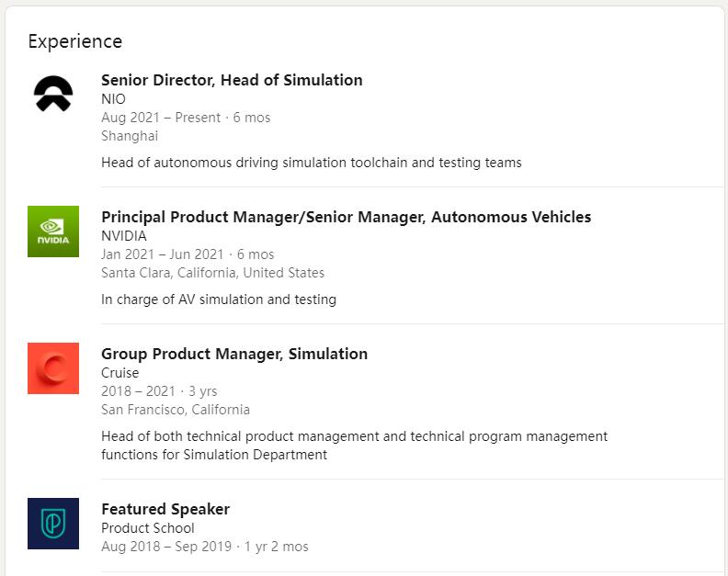Select Santa Clara, California location text
This screenshot has width=728, height=576.
pos(212,273)
